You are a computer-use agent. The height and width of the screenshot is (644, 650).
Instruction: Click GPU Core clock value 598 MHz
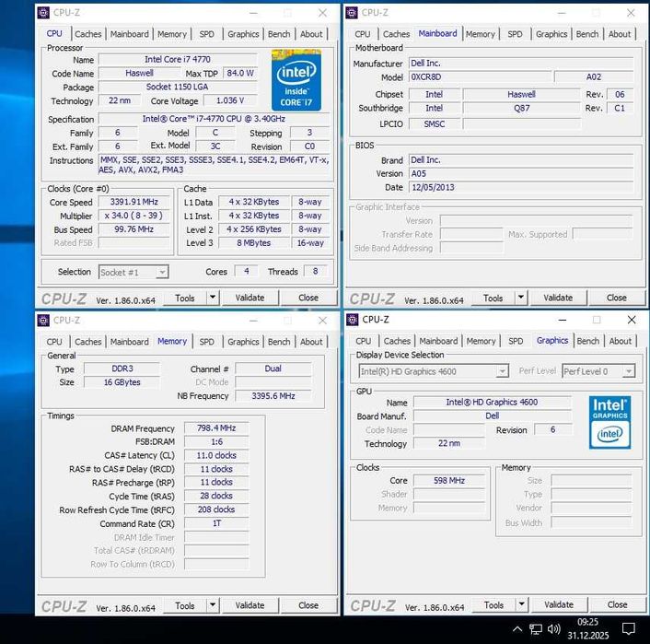click(x=449, y=481)
